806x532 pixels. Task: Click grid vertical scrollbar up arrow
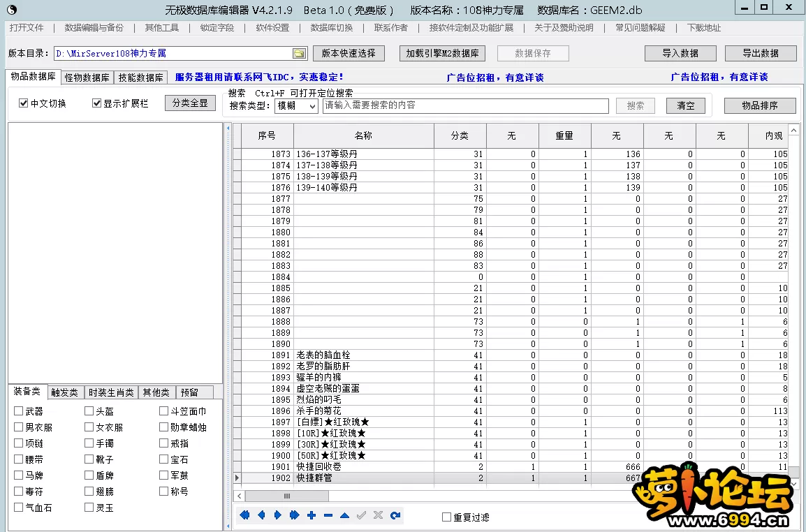click(793, 129)
